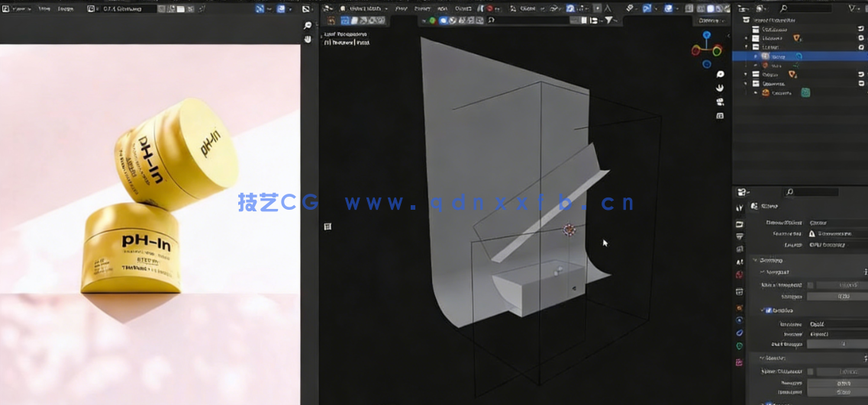Viewport: 868px width, 405px height.
Task: Open the Image Editor's editor type selector
Action: 6,9
